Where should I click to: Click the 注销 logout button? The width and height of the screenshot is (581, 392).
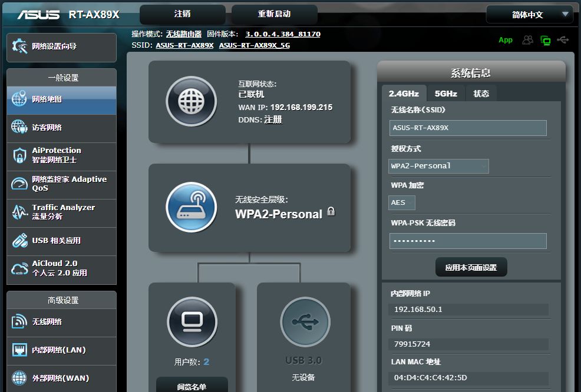click(x=182, y=14)
